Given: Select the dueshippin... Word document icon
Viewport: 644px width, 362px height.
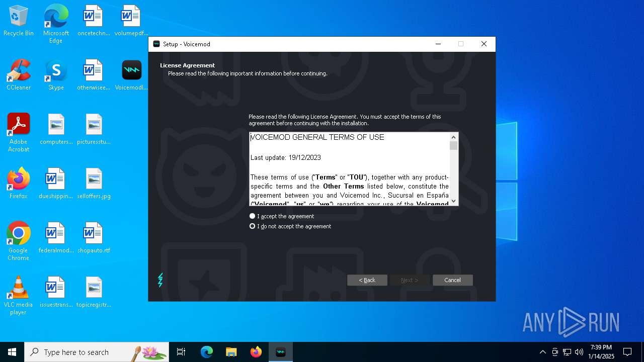Looking at the screenshot, I should pyautogui.click(x=56, y=184).
